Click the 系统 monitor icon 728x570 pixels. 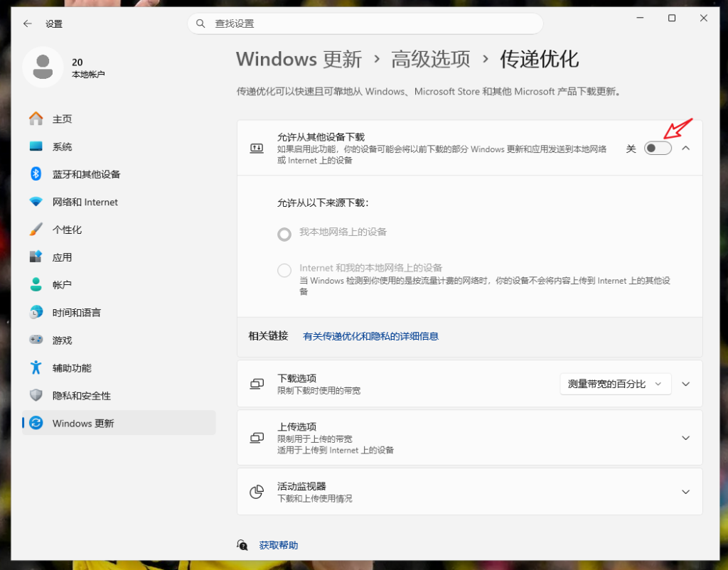pyautogui.click(x=36, y=146)
